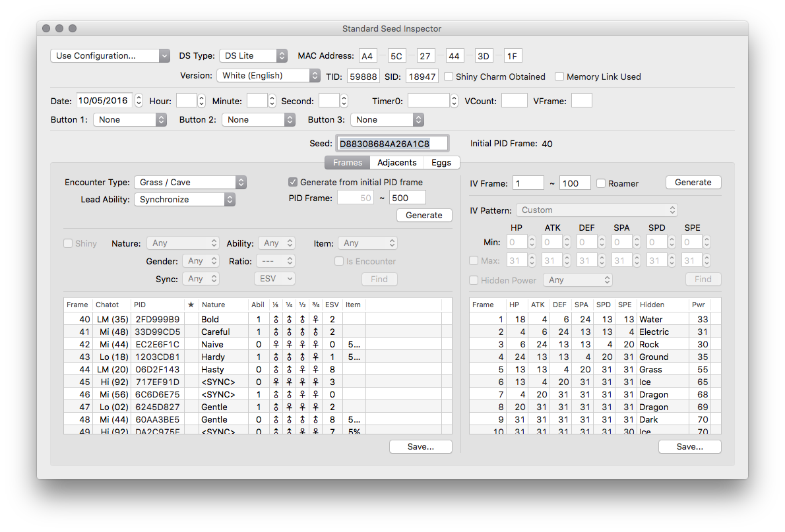Open the Use Configuration dropdown
The width and height of the screenshot is (785, 532).
[x=110, y=56]
